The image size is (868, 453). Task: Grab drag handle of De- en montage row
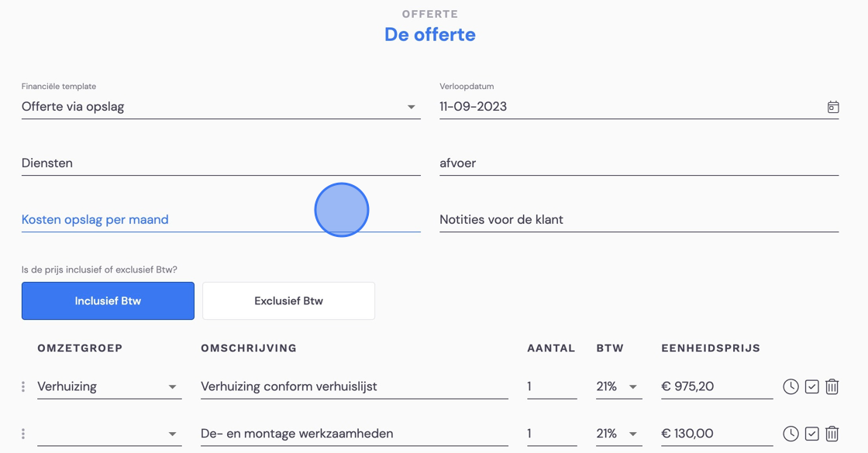[x=23, y=434]
